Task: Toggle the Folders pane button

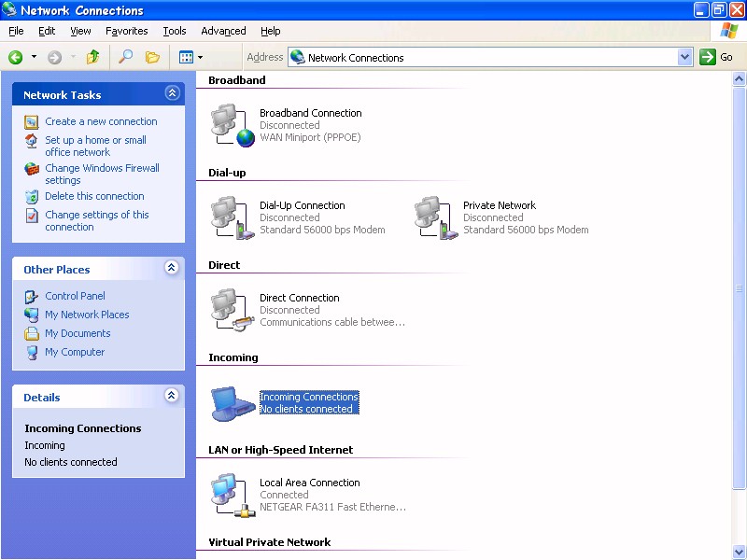Action: (x=152, y=58)
